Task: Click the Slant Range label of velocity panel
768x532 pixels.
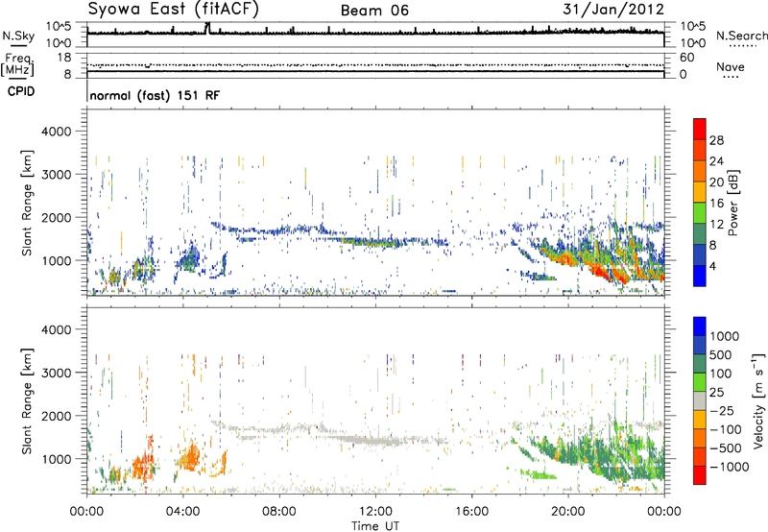Action: point(27,400)
